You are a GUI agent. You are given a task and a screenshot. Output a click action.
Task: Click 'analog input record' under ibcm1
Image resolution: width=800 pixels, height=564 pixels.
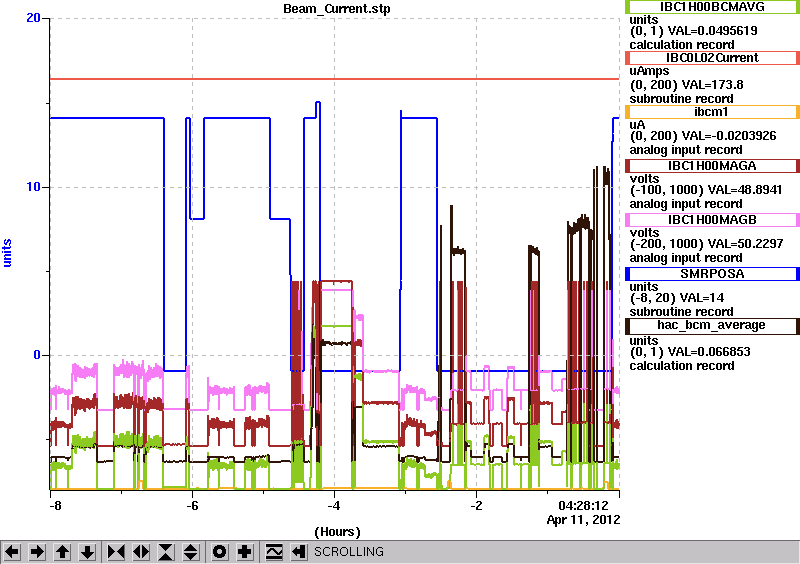point(686,150)
